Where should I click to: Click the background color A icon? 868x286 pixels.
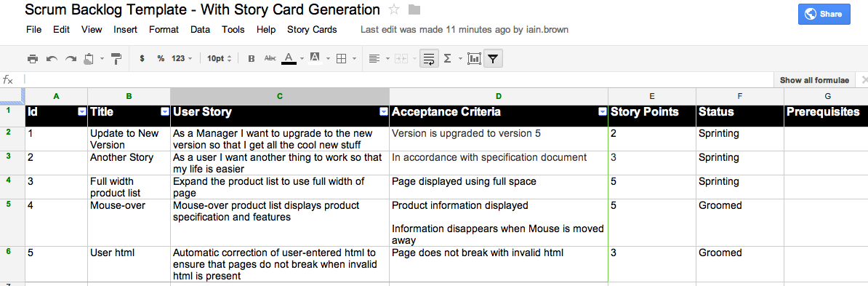pyautogui.click(x=315, y=58)
